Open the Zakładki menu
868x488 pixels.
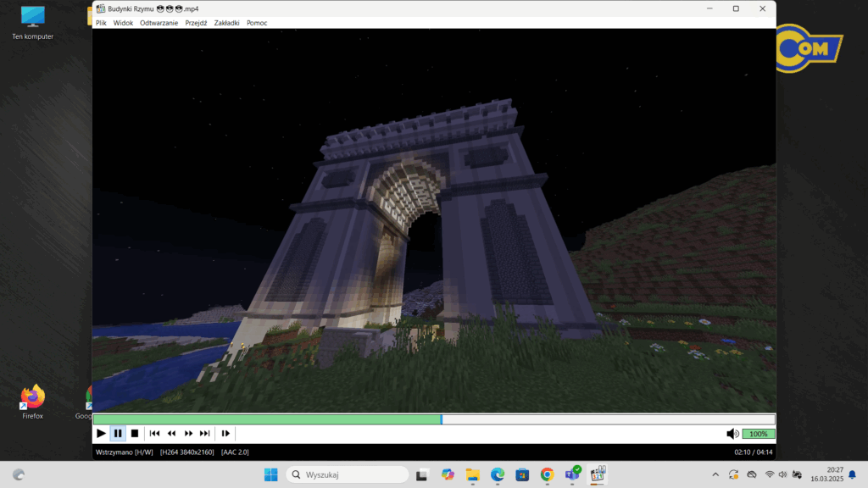[226, 23]
